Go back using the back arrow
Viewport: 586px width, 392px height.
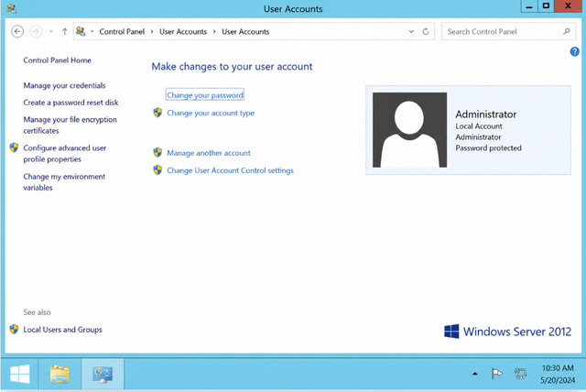click(17, 31)
